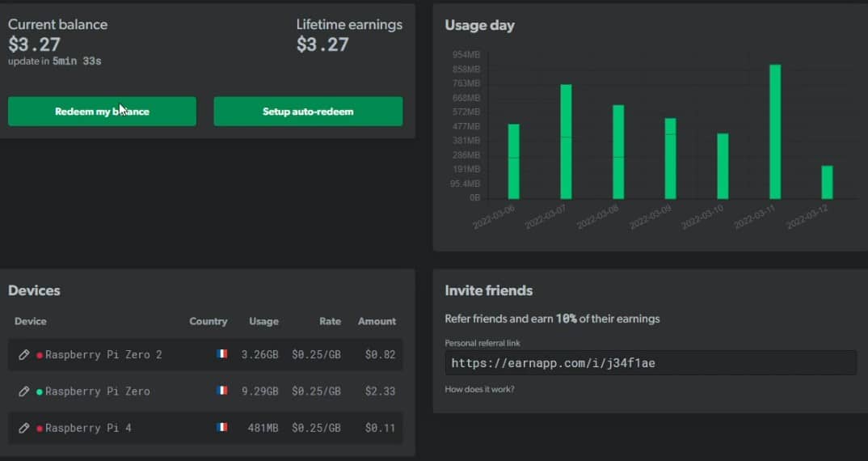Select the personal referral link field
Viewport: 868px width, 461px height.
pos(650,363)
